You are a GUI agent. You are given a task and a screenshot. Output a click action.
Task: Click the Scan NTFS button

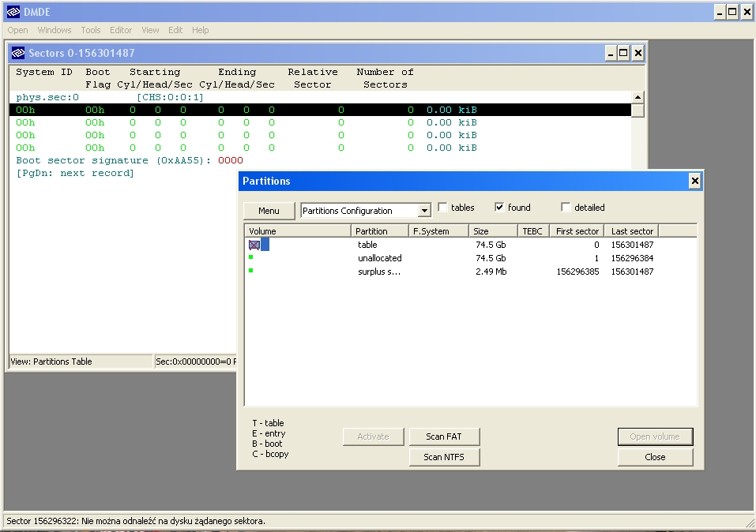444,457
